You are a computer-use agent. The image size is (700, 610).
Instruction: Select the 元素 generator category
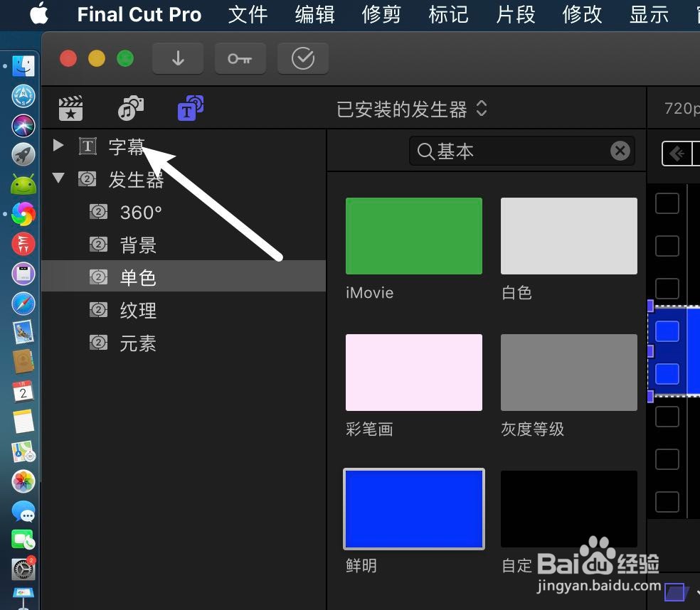tap(184, 343)
